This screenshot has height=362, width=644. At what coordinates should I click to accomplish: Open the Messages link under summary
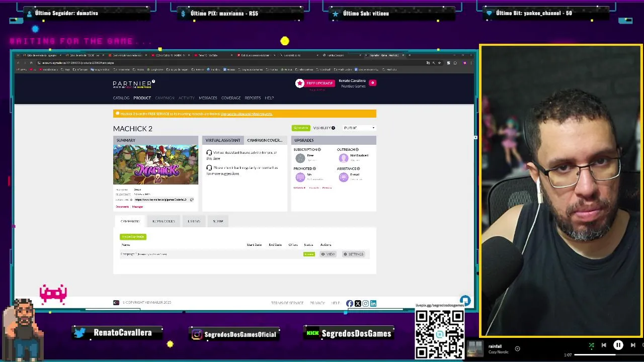(137, 207)
